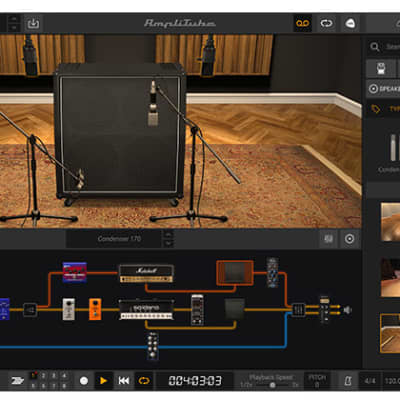Select the amp head category icon in browser
The width and height of the screenshot is (400, 400).
point(381,69)
